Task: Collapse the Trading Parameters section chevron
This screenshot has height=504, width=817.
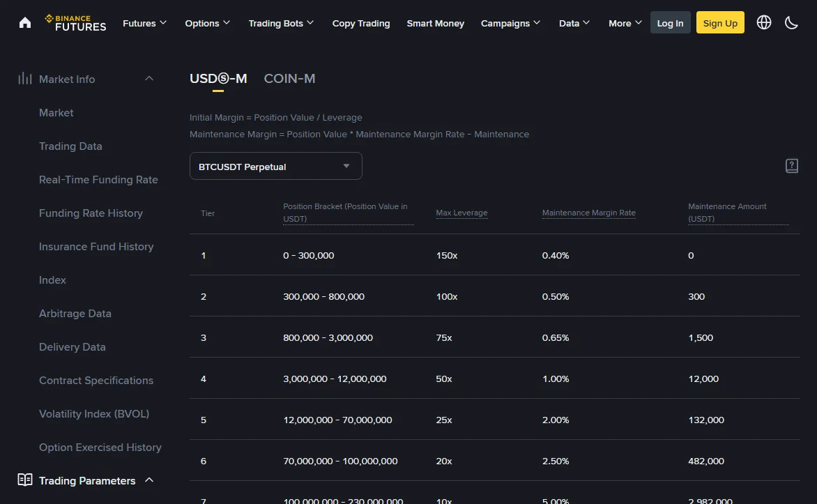Action: tap(149, 480)
